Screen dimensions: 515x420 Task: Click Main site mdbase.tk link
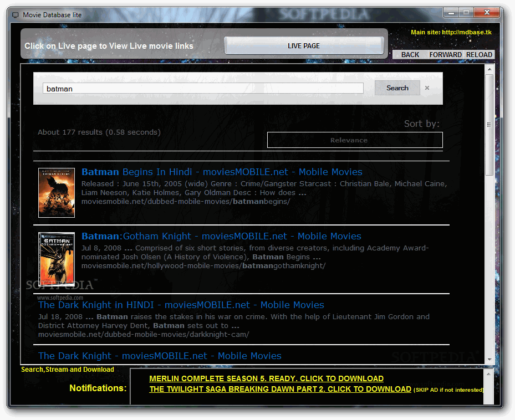pos(451,32)
